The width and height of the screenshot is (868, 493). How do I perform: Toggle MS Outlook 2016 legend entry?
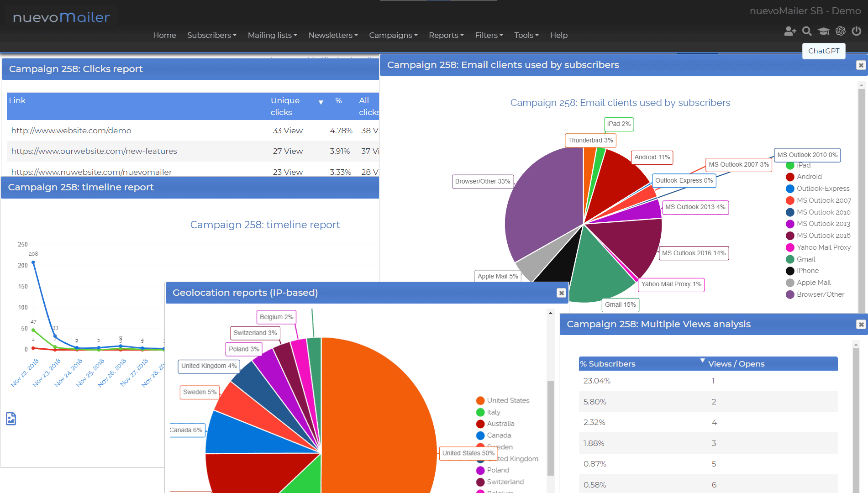pyautogui.click(x=818, y=236)
